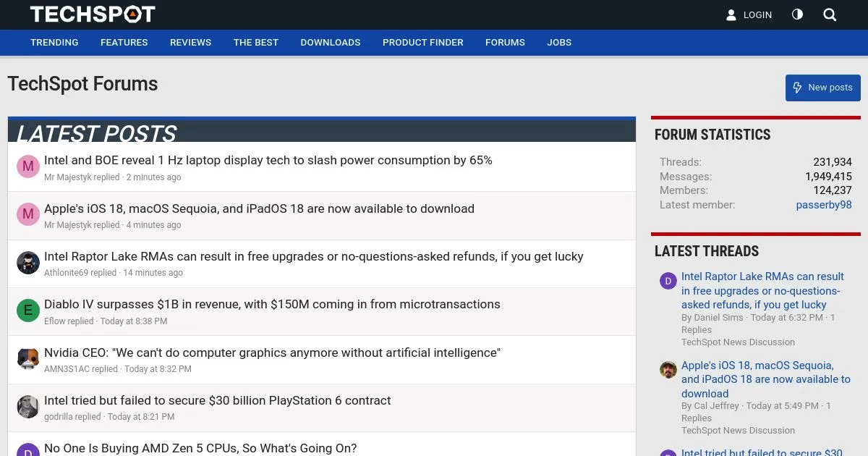Image resolution: width=868 pixels, height=456 pixels.
Task: Click 'Today at 8:38 PM' timestamp
Action: 133,321
